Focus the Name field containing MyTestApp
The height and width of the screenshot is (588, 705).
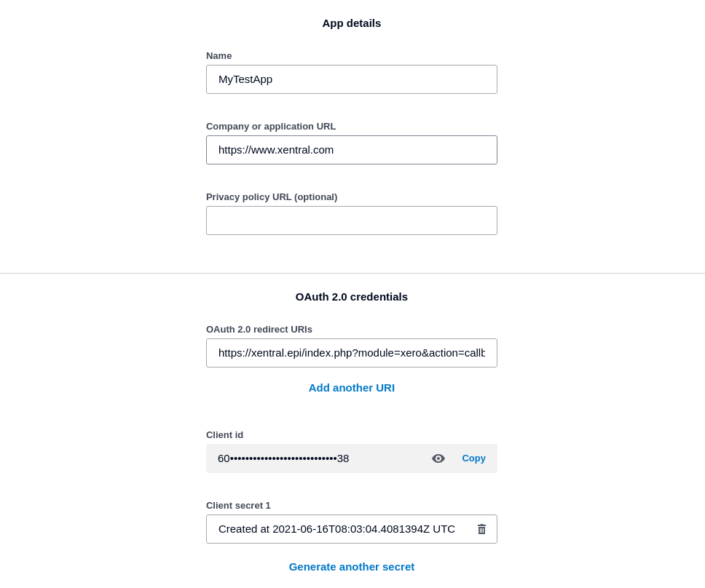point(352,79)
